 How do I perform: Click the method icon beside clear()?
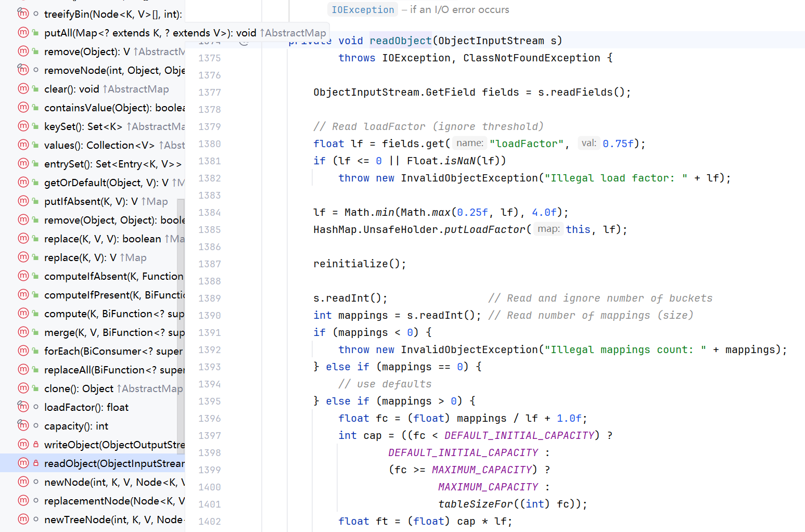(23, 89)
